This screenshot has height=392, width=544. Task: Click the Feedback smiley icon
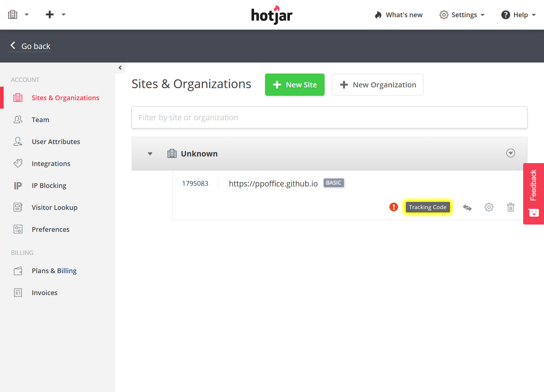pos(534,213)
